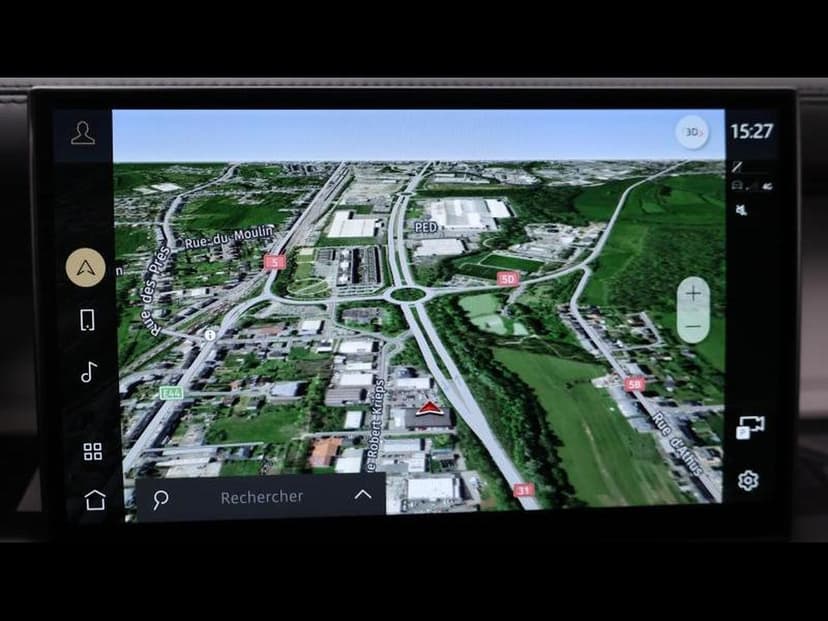Tap the 15:27 clock display
Image resolution: width=828 pixels, height=621 pixels.
pos(751,131)
